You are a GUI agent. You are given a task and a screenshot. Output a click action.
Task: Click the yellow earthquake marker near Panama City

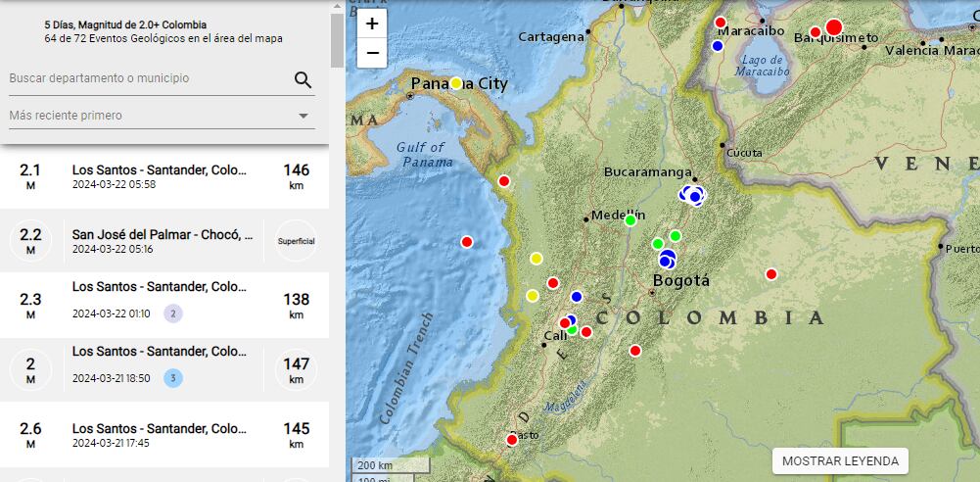pyautogui.click(x=456, y=83)
